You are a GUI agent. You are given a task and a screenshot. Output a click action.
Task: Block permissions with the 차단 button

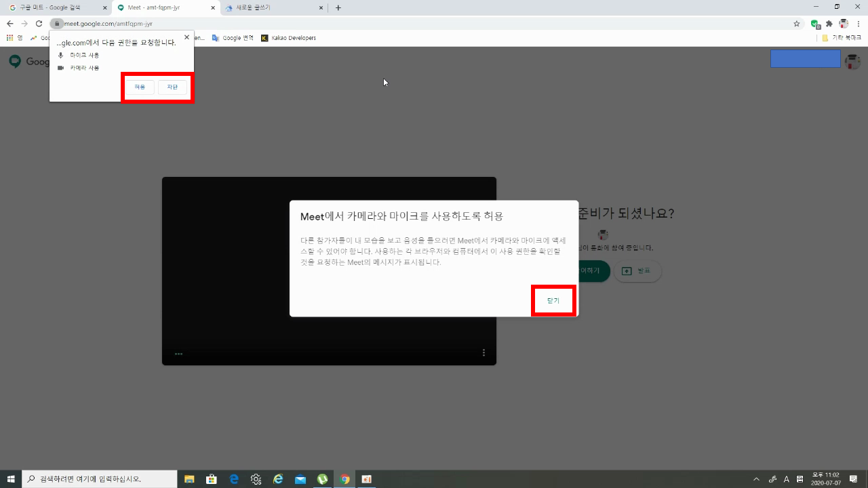(x=172, y=87)
